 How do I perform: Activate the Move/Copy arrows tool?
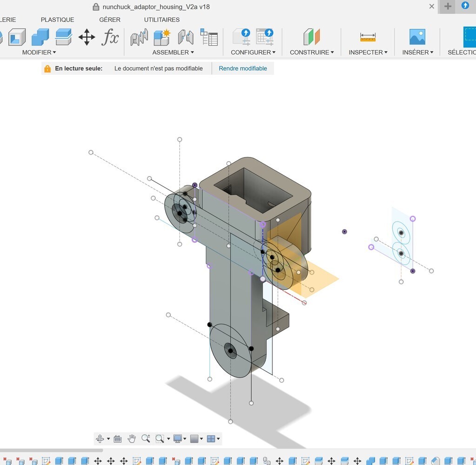click(87, 37)
